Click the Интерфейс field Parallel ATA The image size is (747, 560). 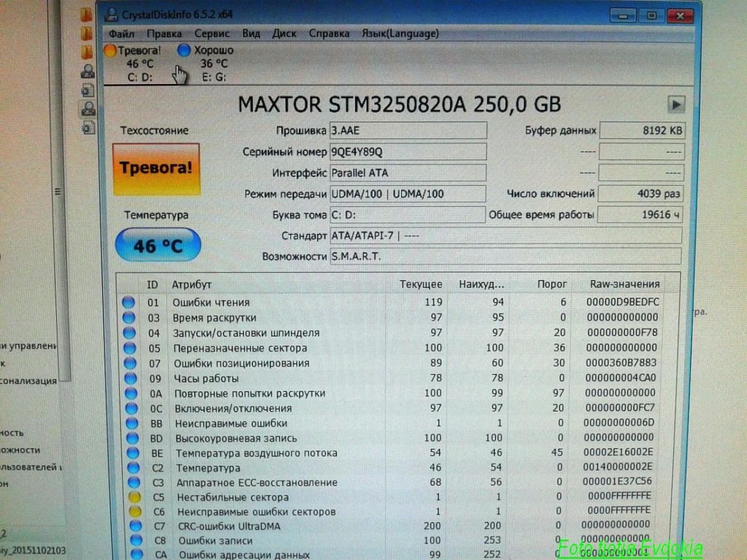(408, 172)
